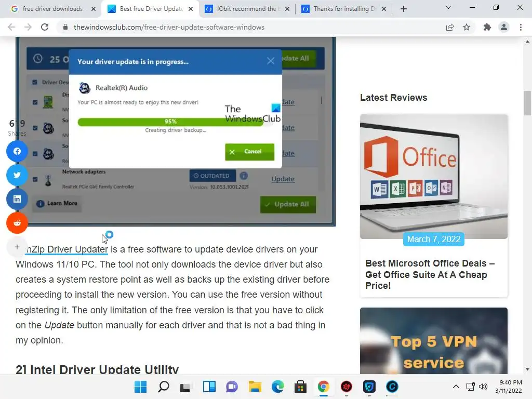Image resolution: width=532 pixels, height=399 pixels.
Task: Share this page from the address bar
Action: coord(450,27)
